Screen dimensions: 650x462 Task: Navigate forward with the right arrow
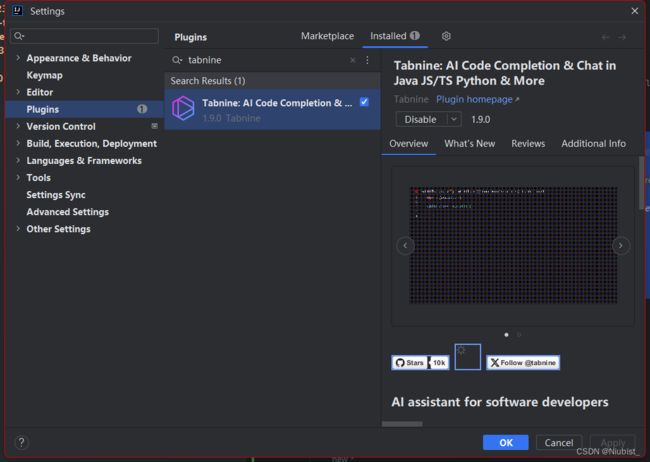click(x=622, y=37)
